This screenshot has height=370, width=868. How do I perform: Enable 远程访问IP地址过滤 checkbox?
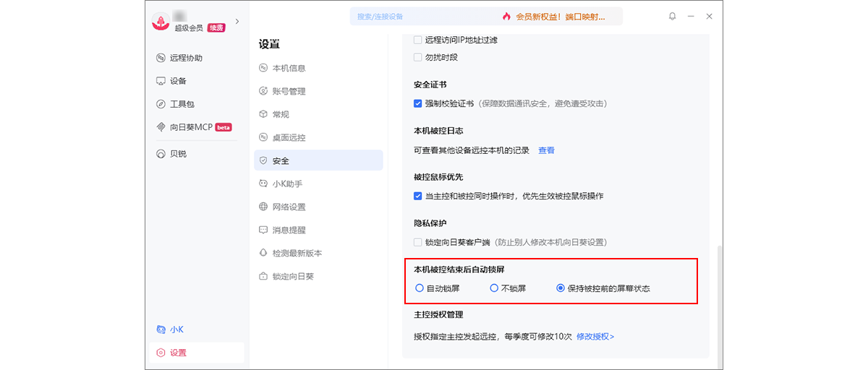tap(418, 40)
